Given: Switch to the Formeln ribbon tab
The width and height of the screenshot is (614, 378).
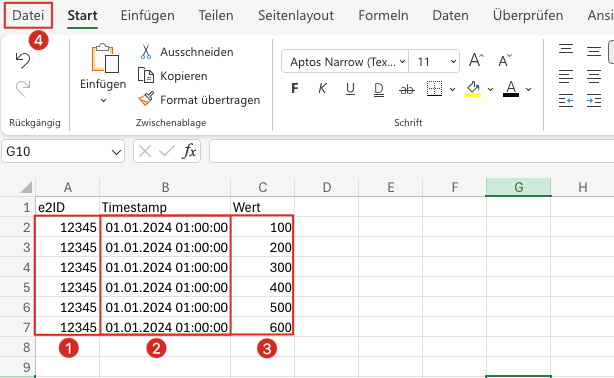Looking at the screenshot, I should point(383,15).
